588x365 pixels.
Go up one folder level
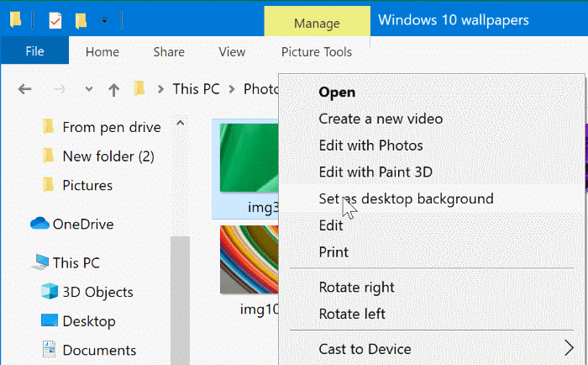click(x=113, y=89)
